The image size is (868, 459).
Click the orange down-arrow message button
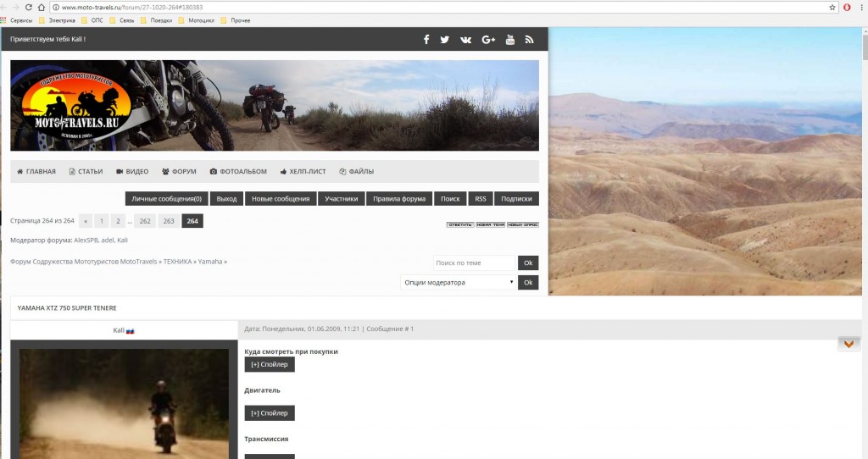coord(849,344)
